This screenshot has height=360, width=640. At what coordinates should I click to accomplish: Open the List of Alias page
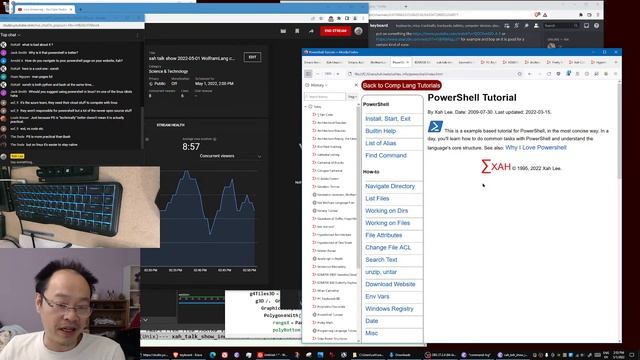[380, 143]
